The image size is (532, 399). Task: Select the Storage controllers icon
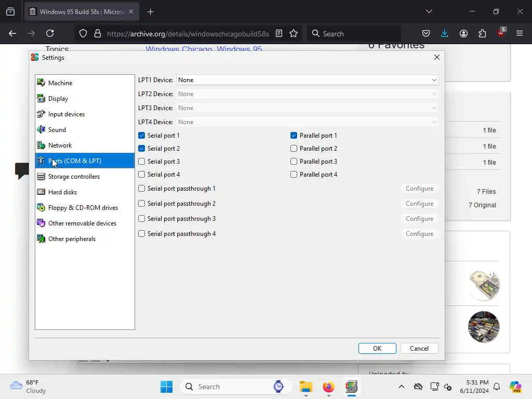(x=41, y=177)
